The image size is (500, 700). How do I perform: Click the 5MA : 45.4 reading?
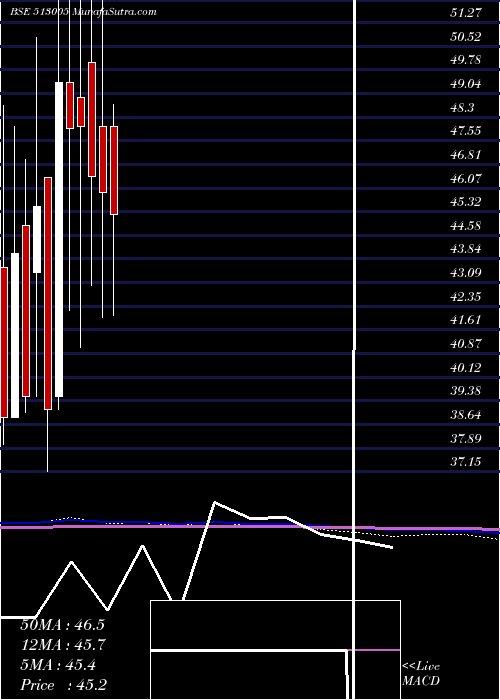[x=58, y=665]
